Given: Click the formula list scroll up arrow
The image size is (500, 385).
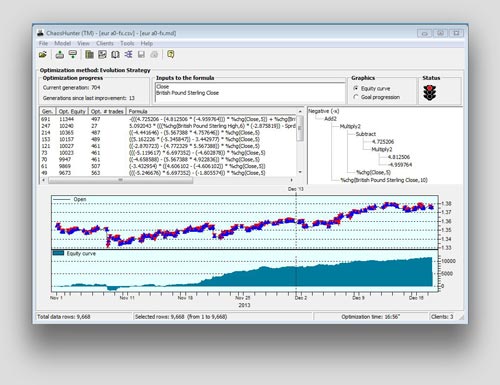Looking at the screenshot, I should click(x=300, y=111).
